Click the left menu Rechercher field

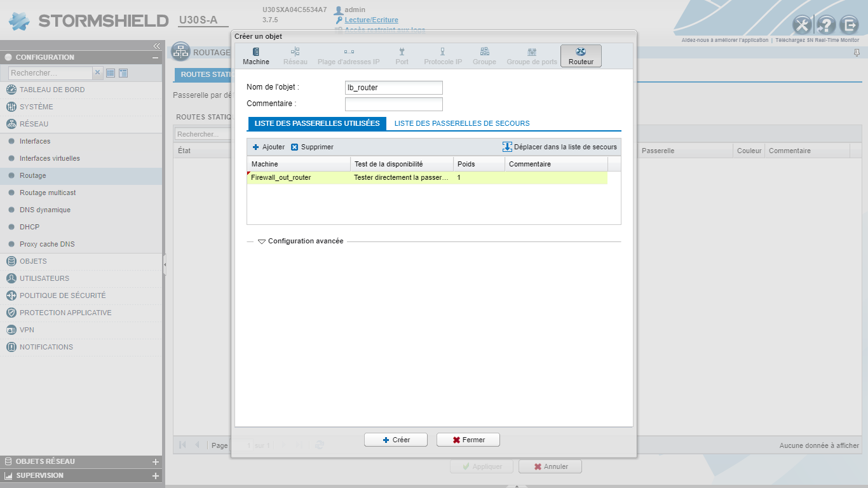51,73
